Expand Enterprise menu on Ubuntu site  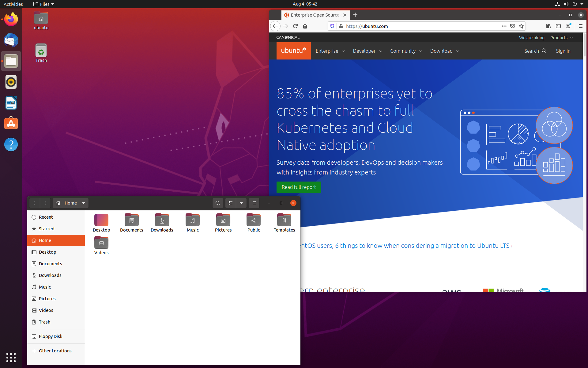pos(330,51)
